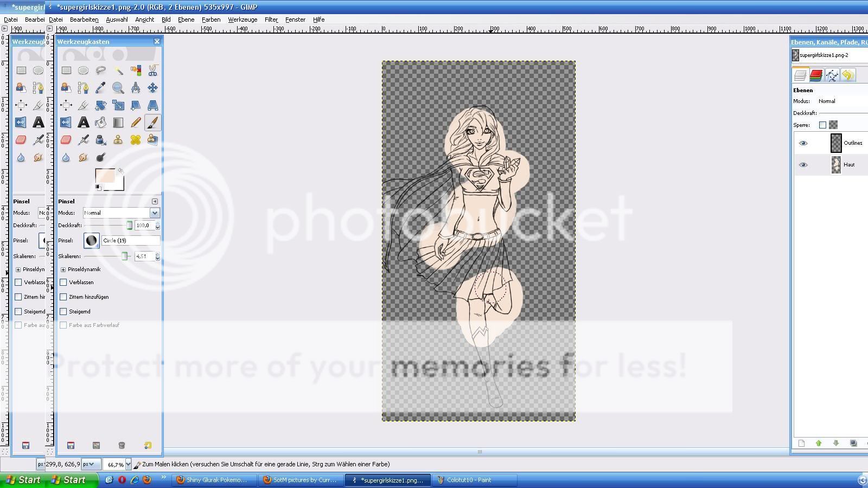
Task: Enable the Zittern hinzufügen checkbox
Action: pyautogui.click(x=63, y=297)
